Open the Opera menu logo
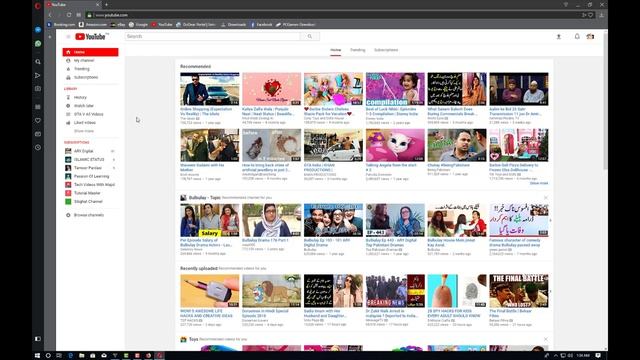The width and height of the screenshot is (640, 360). (38, 6)
